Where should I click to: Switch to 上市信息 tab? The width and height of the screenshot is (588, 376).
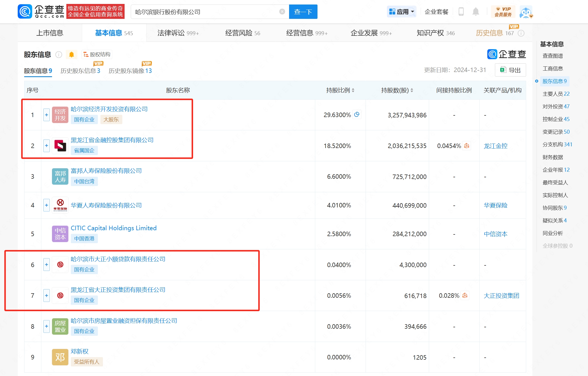50,33
